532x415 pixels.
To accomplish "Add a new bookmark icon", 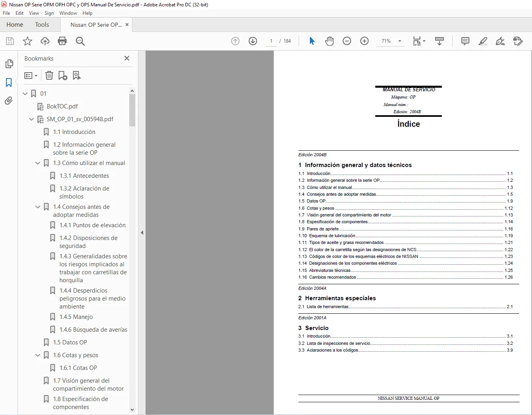I will tap(63, 75).
